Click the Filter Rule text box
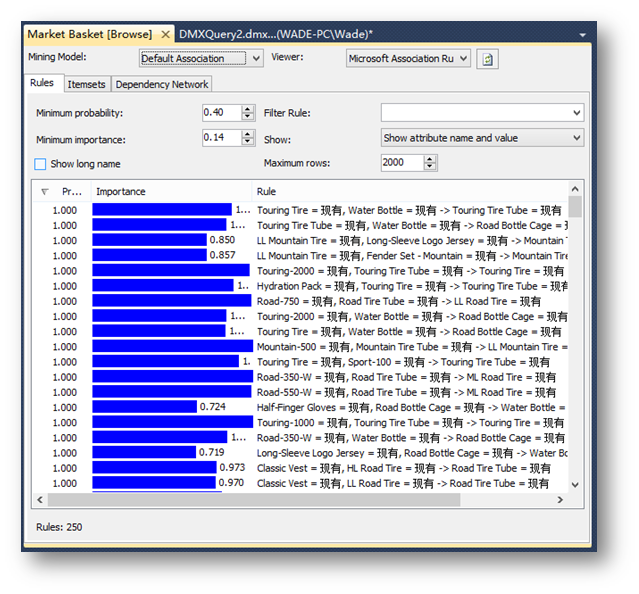639x594 pixels. [x=475, y=112]
